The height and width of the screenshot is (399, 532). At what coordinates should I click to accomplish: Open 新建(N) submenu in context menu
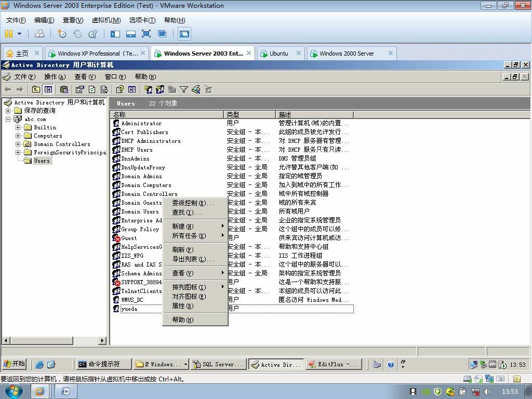click(195, 227)
